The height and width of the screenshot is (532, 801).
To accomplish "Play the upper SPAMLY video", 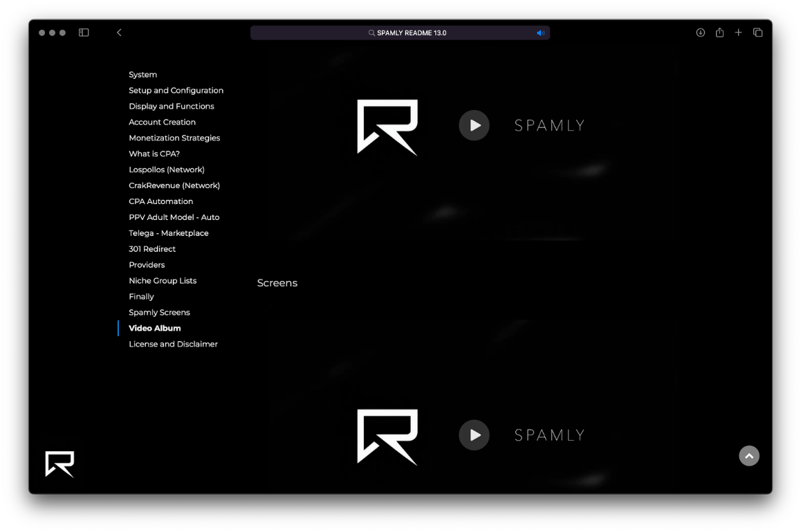I will (474, 125).
